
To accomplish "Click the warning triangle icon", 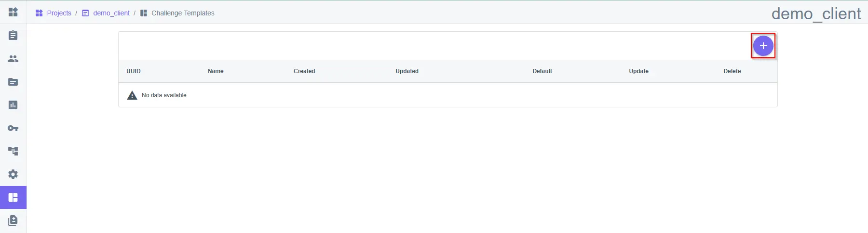I will (x=132, y=95).
